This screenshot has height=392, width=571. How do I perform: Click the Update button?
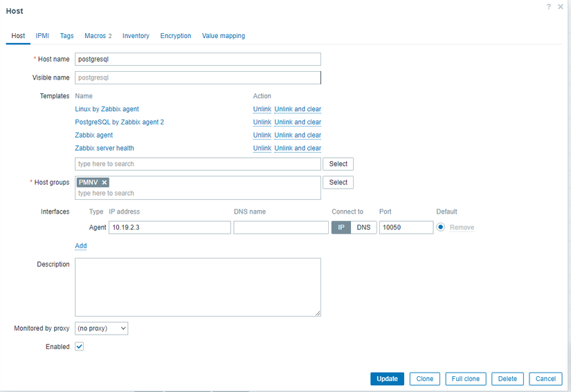pos(387,379)
